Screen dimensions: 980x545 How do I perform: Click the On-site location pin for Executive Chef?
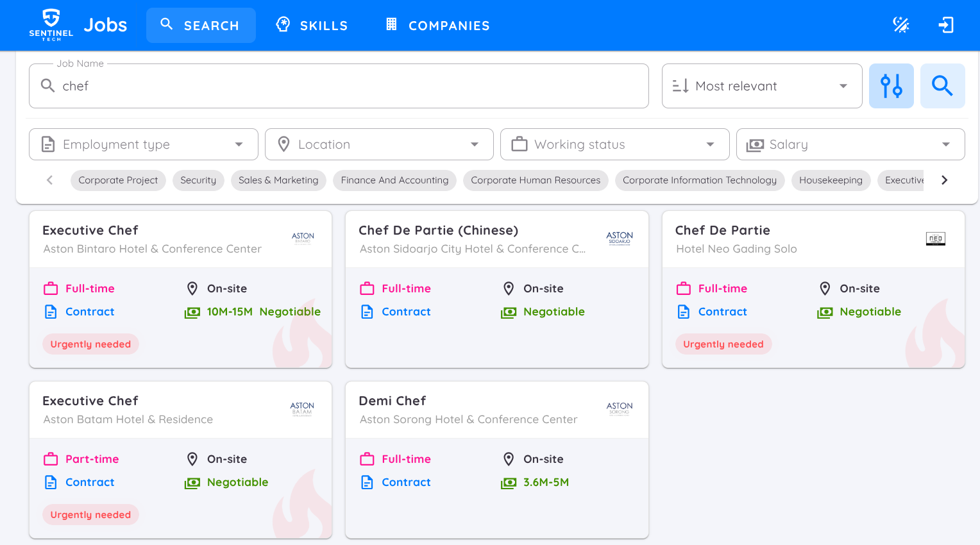pyautogui.click(x=192, y=289)
